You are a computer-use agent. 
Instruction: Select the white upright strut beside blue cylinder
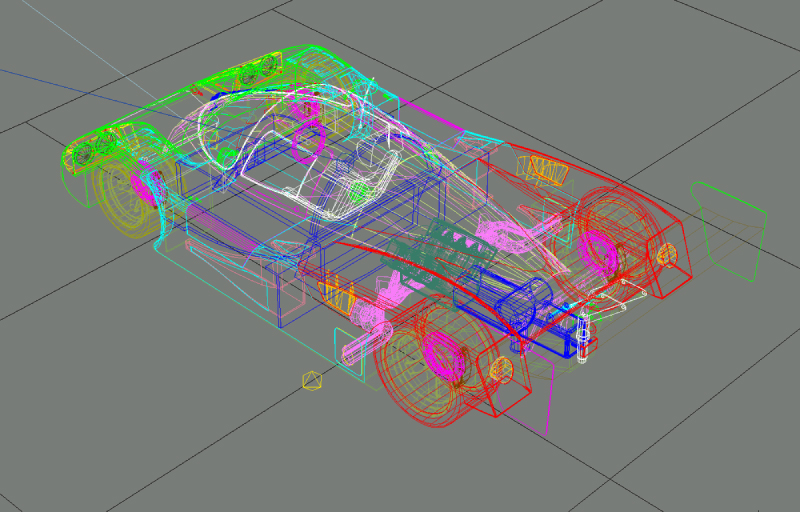tap(583, 335)
